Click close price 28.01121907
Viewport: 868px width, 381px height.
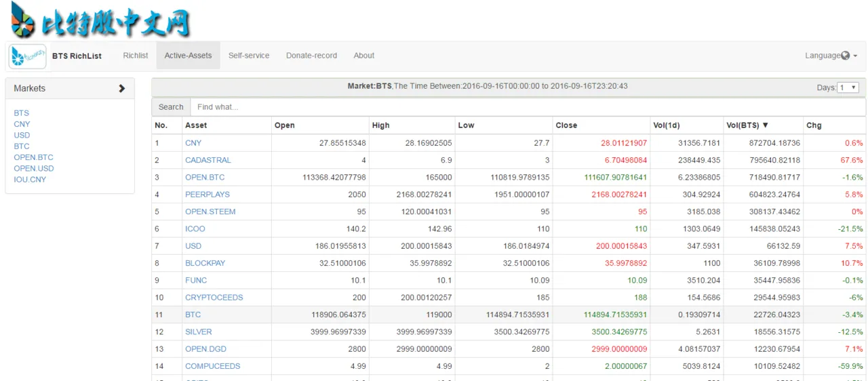624,143
